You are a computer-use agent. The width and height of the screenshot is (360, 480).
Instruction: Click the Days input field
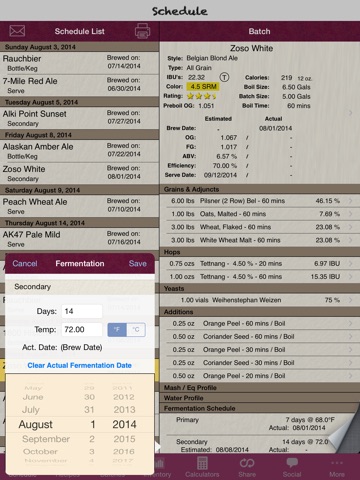(x=82, y=311)
